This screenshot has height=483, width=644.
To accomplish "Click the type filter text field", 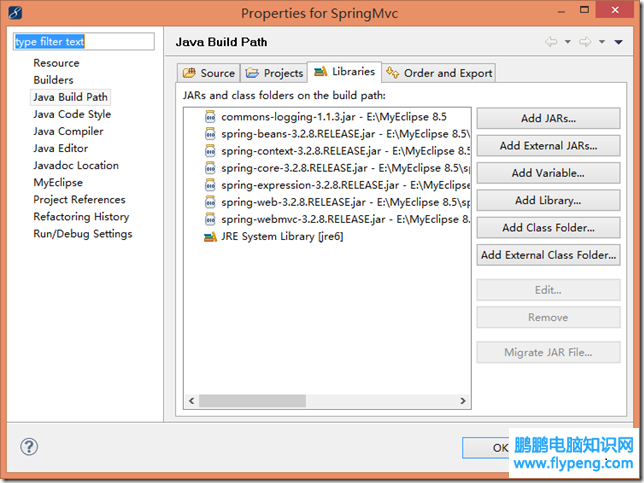I will [x=84, y=41].
